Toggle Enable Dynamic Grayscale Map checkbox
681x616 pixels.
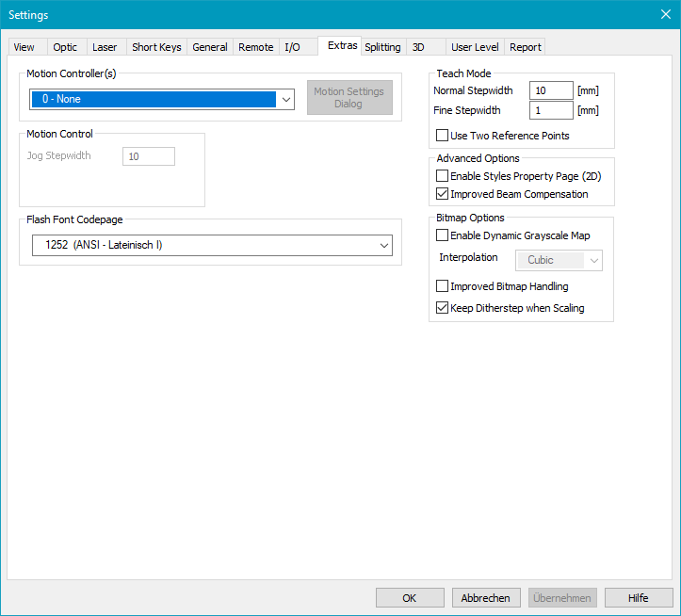(443, 235)
